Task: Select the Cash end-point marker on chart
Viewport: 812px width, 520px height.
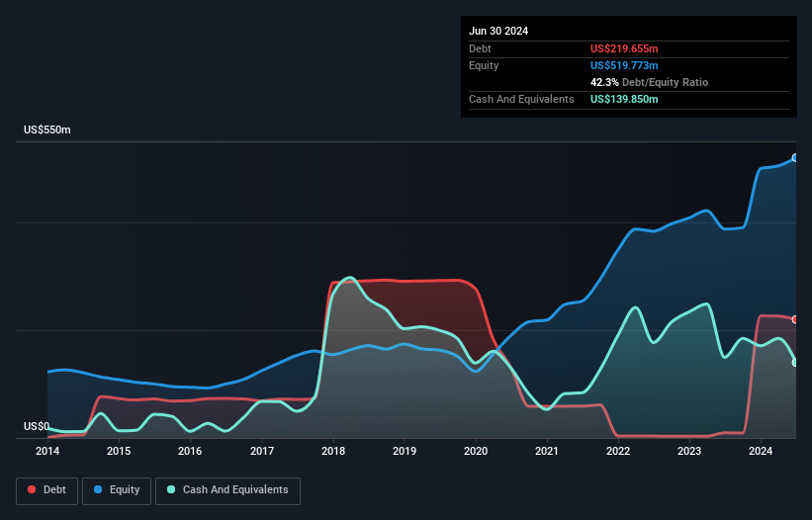Action: tap(795, 362)
